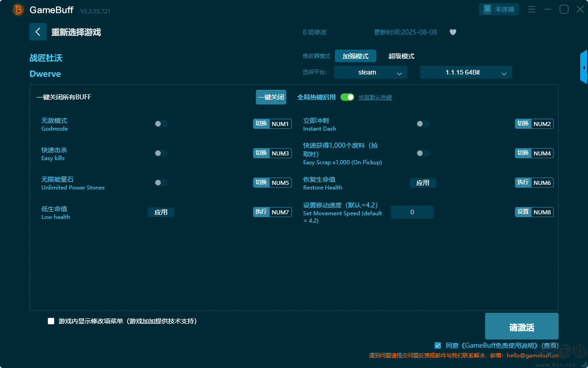
Task: Disable the global hotkeys toggle
Action: tap(347, 97)
